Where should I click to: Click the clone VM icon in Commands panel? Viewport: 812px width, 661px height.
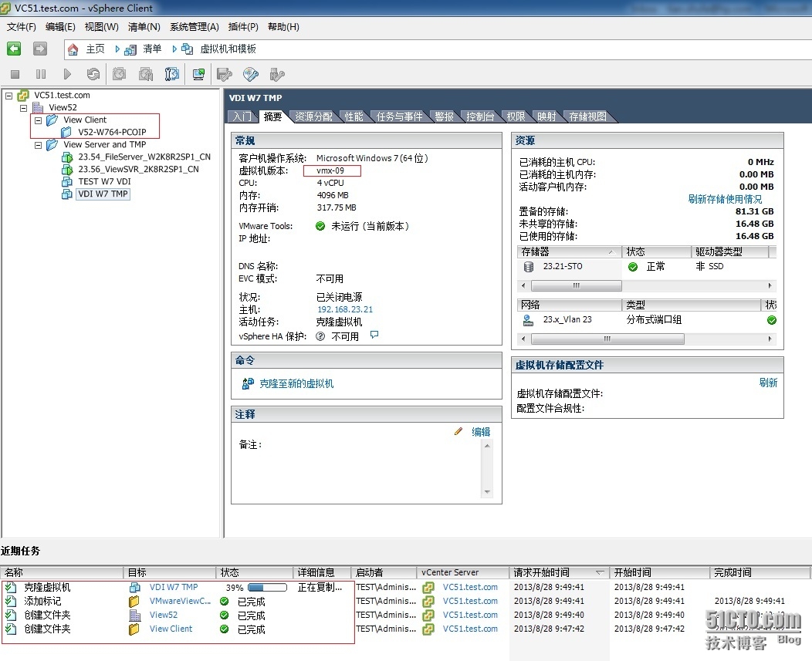248,383
